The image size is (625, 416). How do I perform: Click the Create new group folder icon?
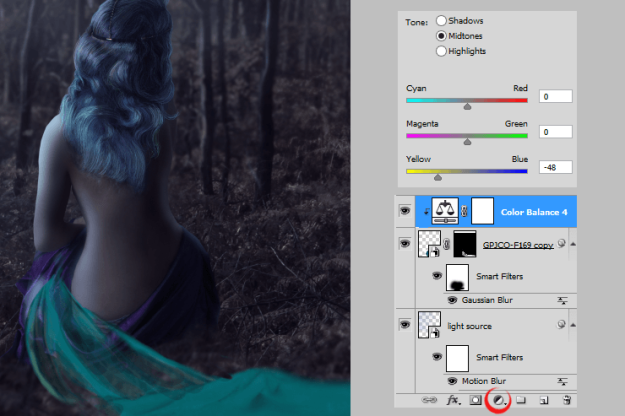(x=521, y=400)
